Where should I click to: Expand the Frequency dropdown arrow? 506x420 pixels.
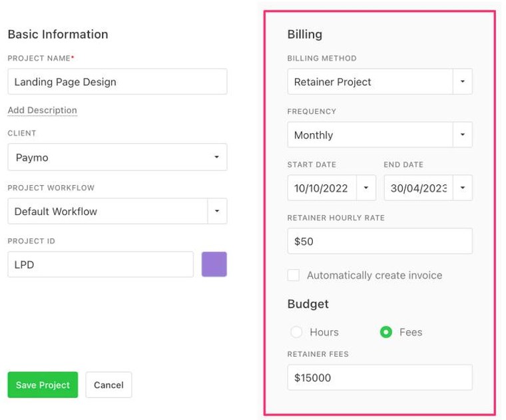click(x=463, y=134)
